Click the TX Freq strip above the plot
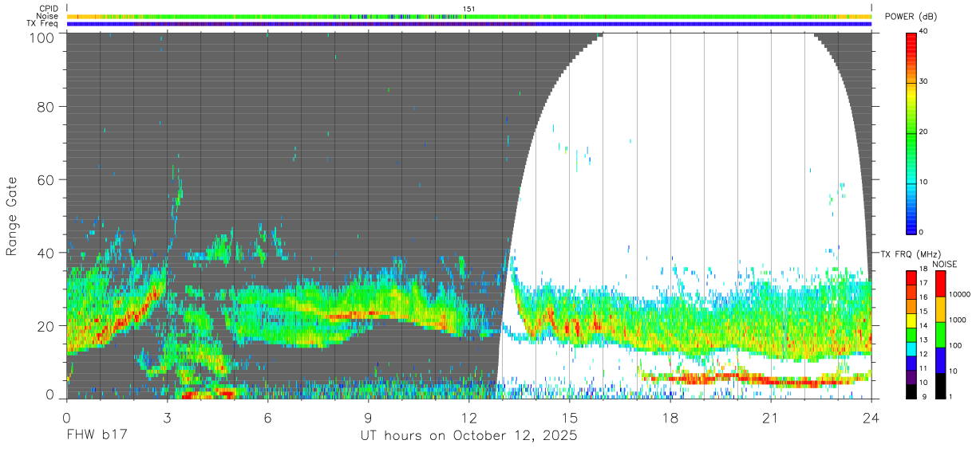Image resolution: width=980 pixels, height=452 pixels. [x=469, y=24]
